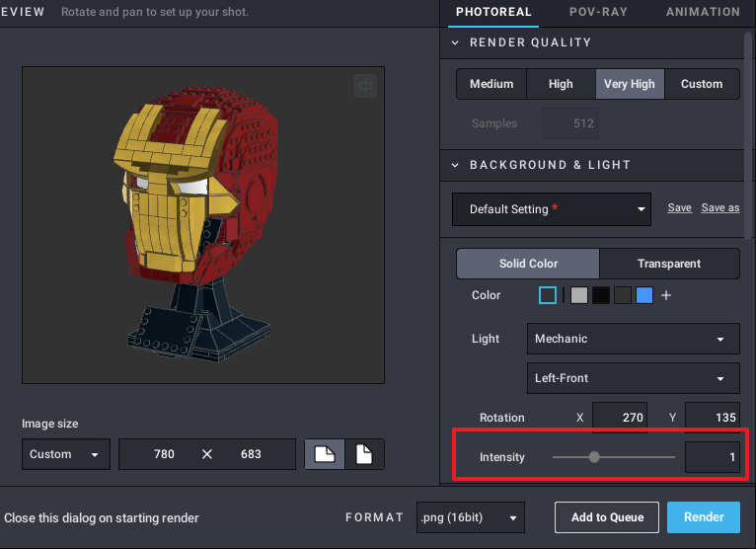Click the Render button
756x549 pixels.
pyautogui.click(x=704, y=517)
